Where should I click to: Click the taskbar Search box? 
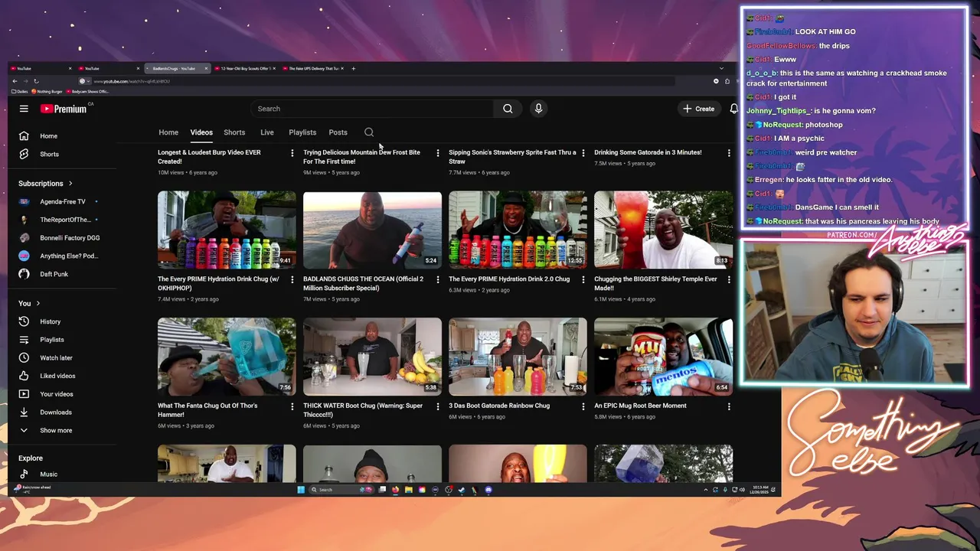pyautogui.click(x=341, y=490)
